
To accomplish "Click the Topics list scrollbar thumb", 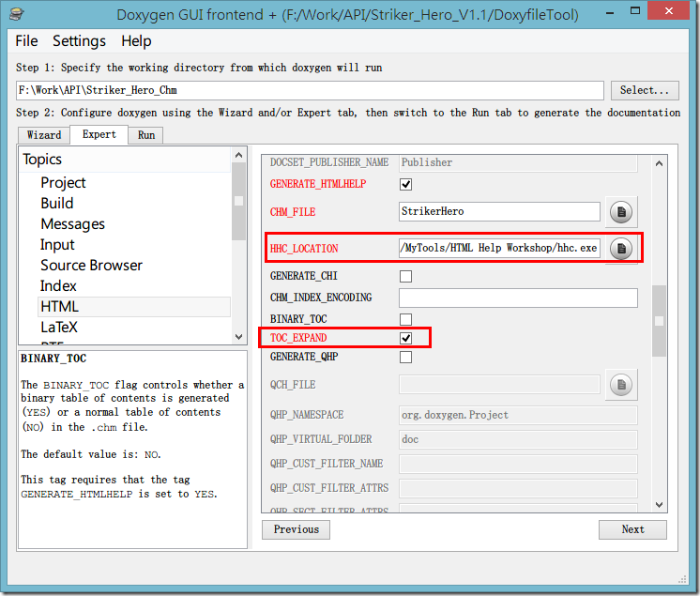I will (239, 202).
